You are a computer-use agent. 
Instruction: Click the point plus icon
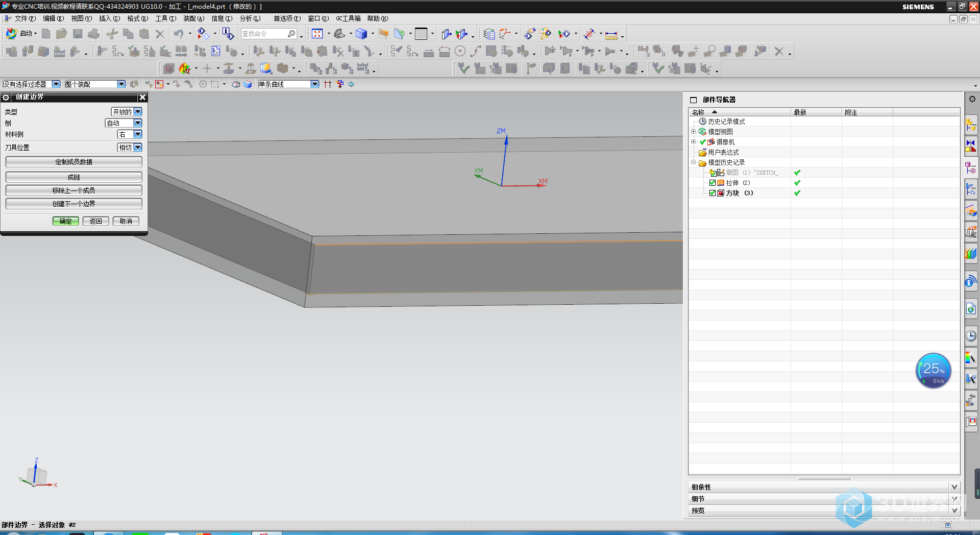207,68
